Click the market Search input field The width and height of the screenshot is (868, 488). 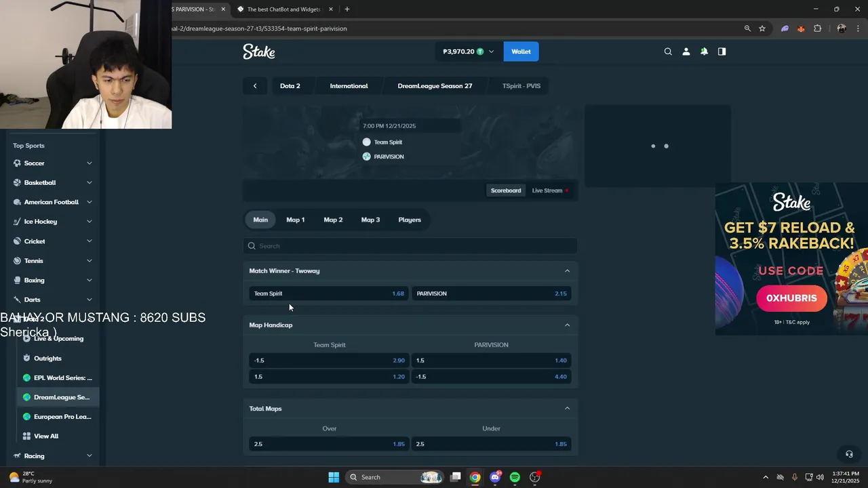coord(410,246)
